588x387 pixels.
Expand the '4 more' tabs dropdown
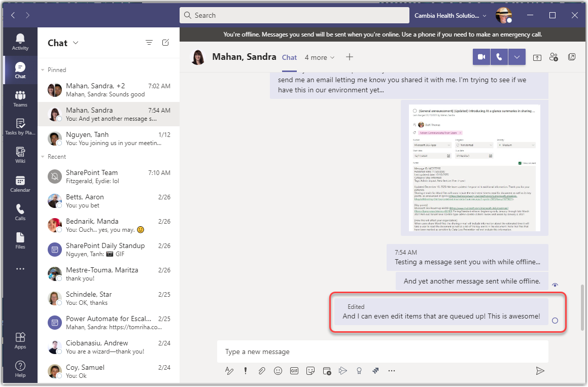(x=319, y=57)
